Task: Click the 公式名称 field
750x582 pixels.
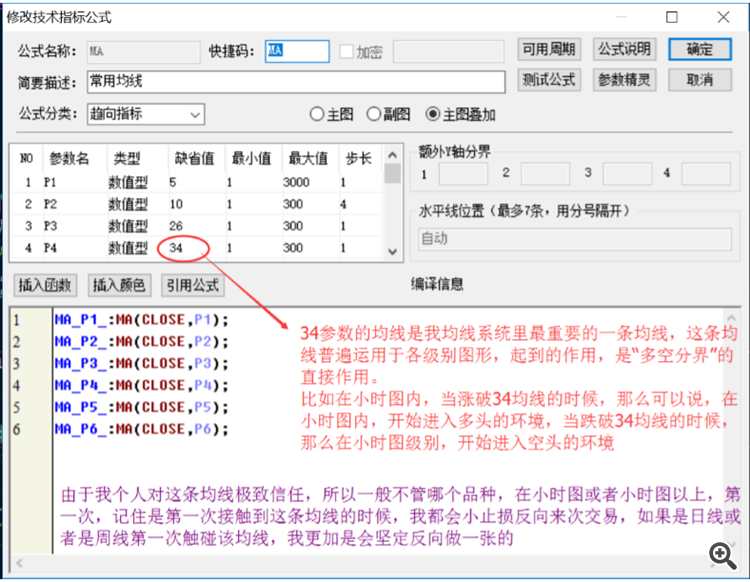Action: tap(143, 52)
